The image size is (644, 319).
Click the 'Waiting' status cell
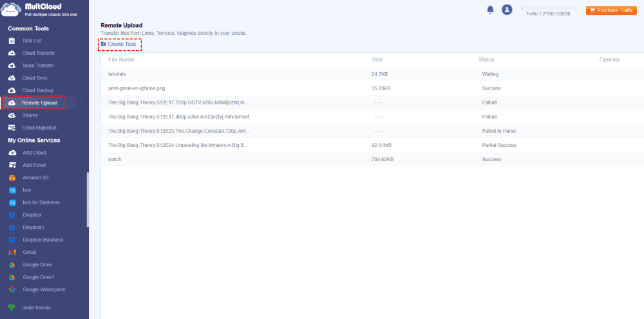(x=490, y=74)
